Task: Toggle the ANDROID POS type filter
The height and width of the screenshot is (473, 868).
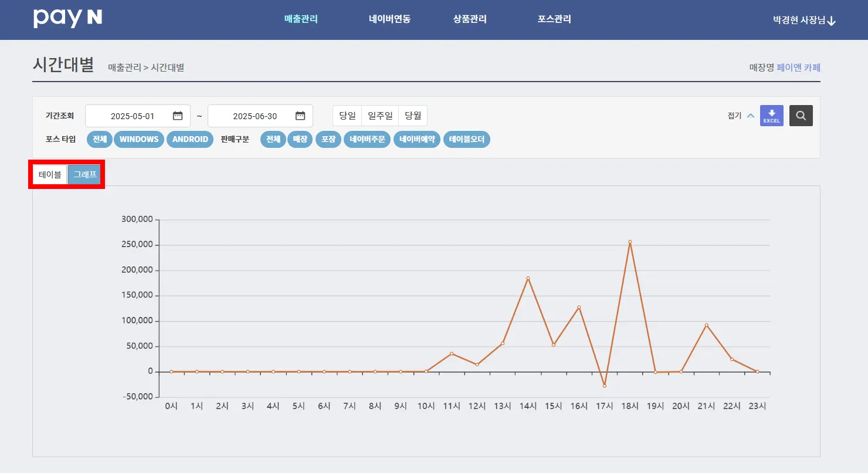Action: click(190, 140)
